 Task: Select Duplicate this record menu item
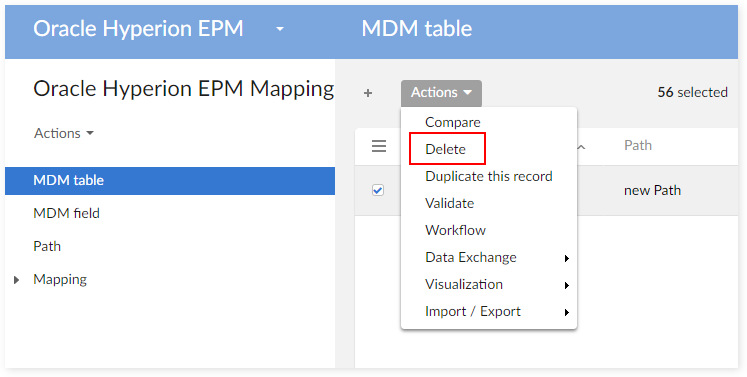tap(489, 176)
